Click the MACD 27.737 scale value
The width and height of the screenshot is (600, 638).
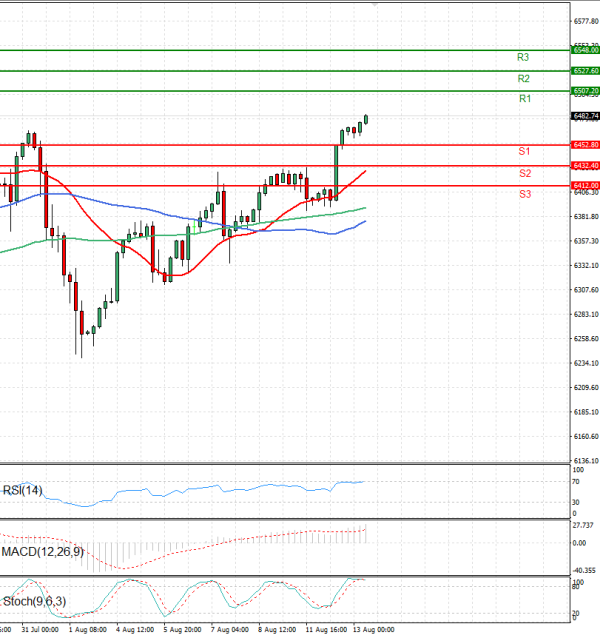pyautogui.click(x=583, y=525)
